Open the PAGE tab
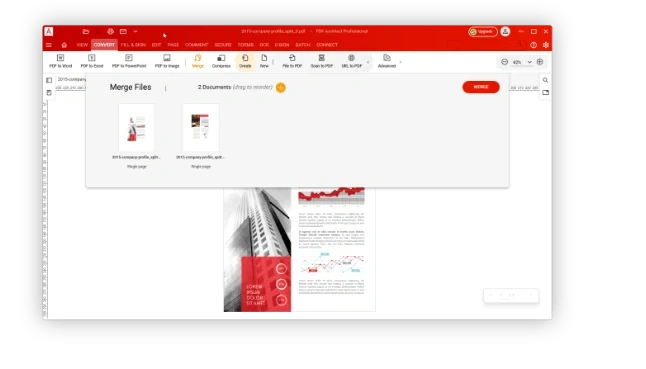The height and width of the screenshot is (369, 646). 173,45
